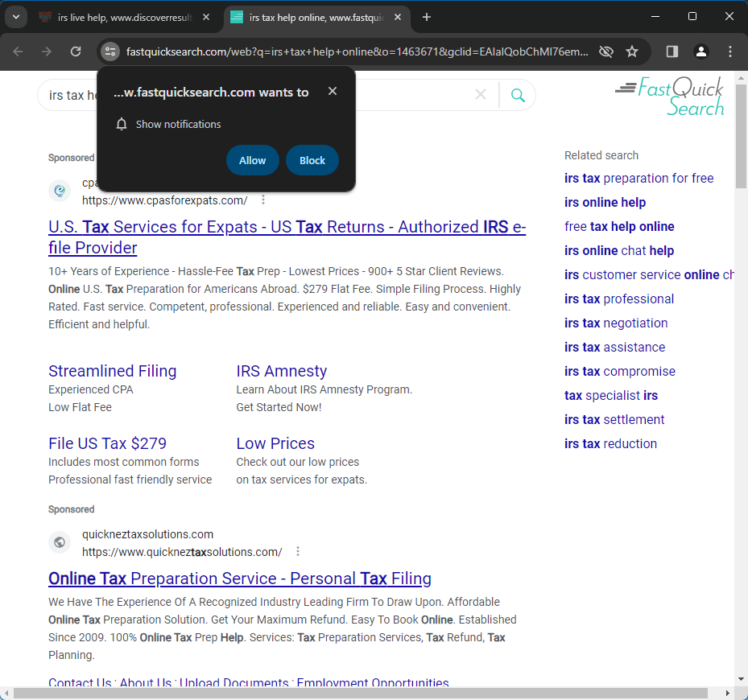Dismiss the notifications prompt with its X

332,91
